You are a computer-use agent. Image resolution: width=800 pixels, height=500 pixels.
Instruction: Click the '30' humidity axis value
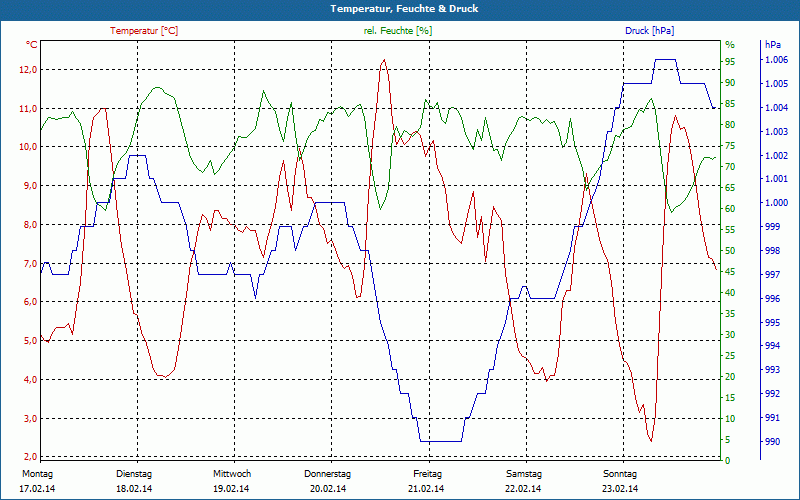730,335
